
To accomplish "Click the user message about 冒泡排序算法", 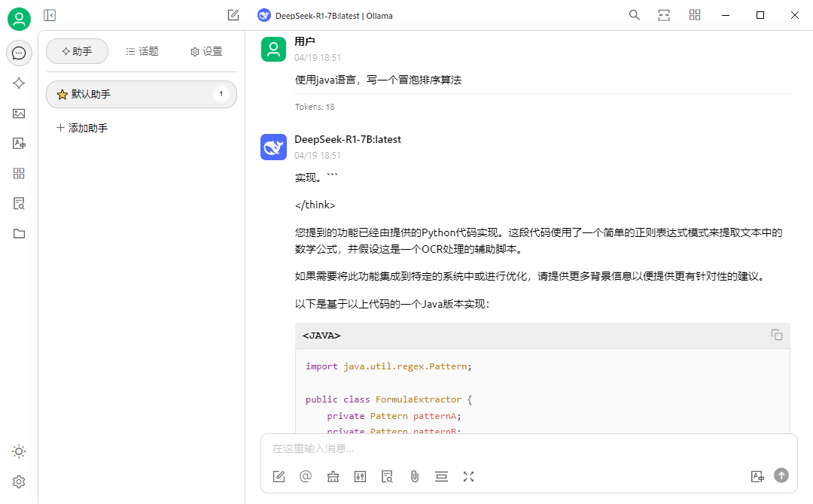I will pos(378,80).
